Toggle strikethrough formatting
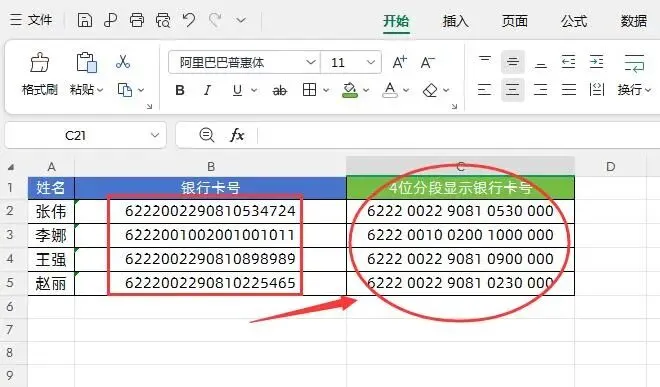The width and height of the screenshot is (660, 387). 279,90
